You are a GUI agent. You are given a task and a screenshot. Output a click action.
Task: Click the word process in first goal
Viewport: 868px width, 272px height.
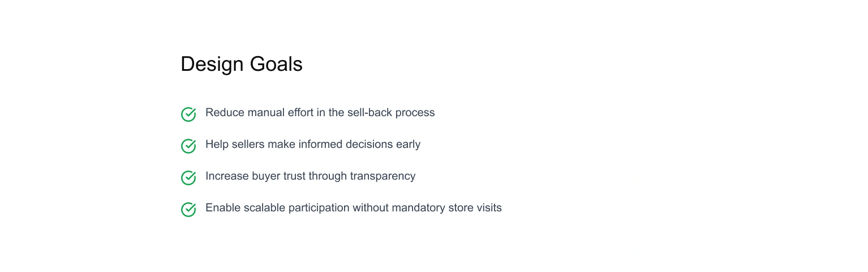tap(415, 113)
